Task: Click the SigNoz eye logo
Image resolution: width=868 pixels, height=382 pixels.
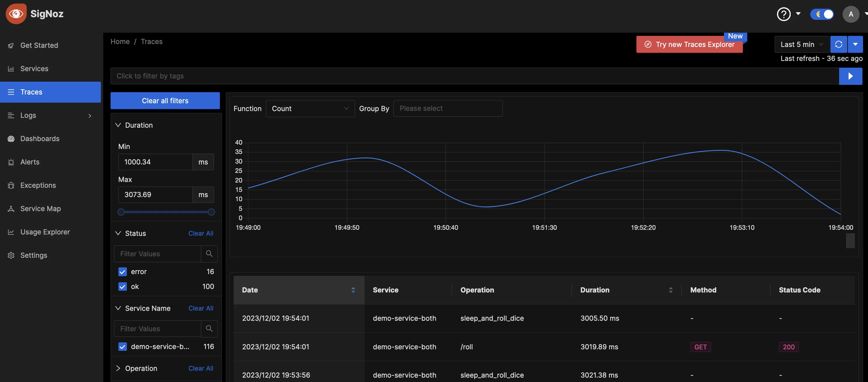Action: point(16,14)
